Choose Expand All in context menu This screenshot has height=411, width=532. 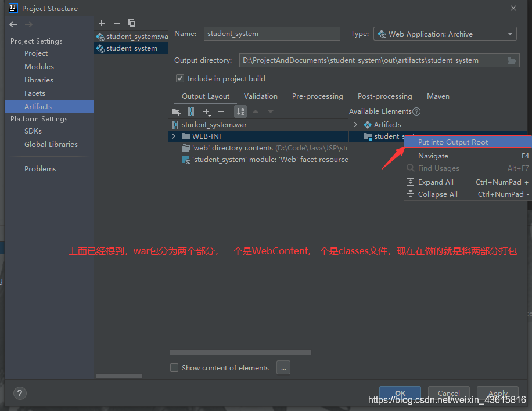pyautogui.click(x=468, y=182)
